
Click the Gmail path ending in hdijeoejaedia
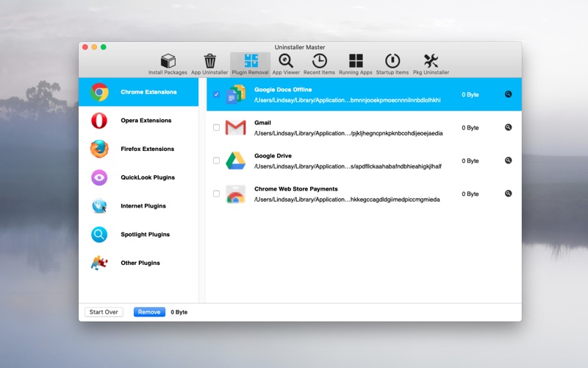point(348,133)
